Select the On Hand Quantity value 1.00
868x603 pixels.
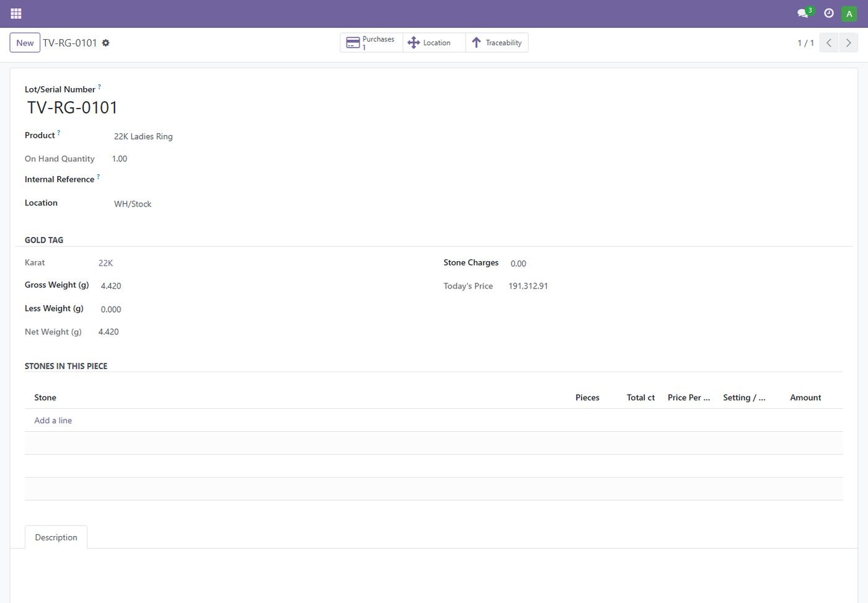120,159
